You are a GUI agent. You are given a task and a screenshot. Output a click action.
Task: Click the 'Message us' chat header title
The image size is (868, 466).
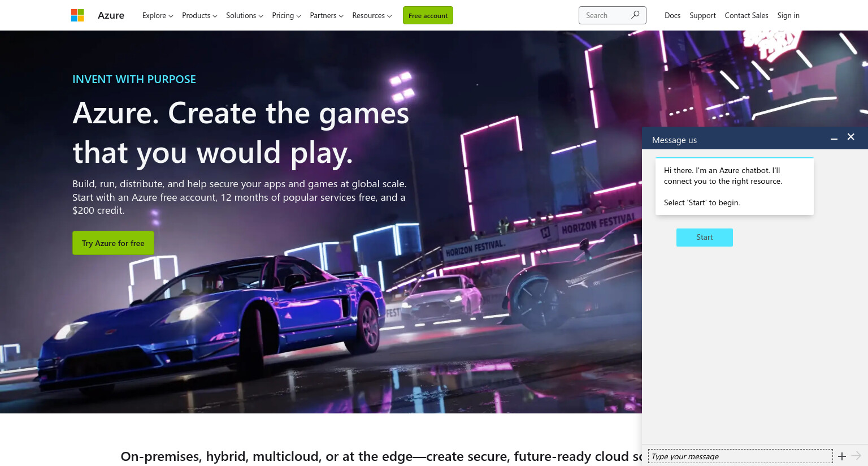pos(674,140)
